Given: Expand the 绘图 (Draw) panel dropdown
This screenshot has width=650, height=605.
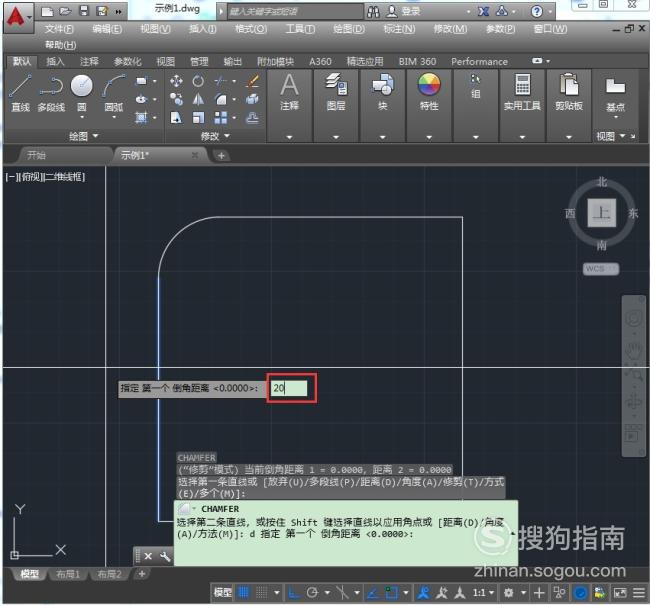Looking at the screenshot, I should click(83, 136).
